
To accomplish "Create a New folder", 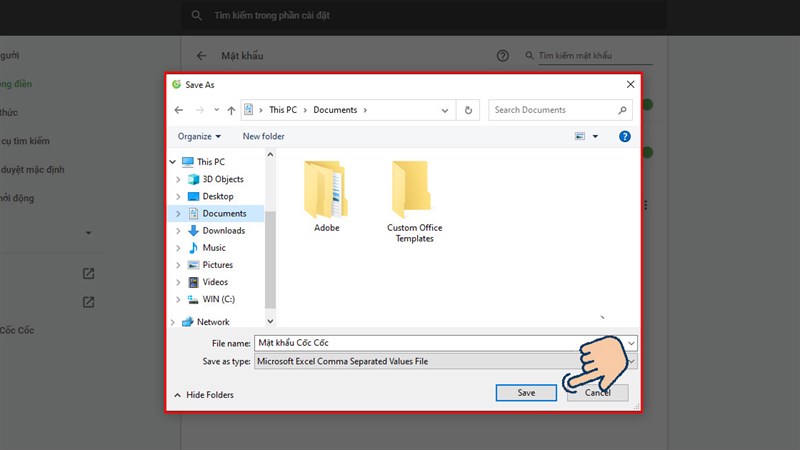I will click(x=263, y=136).
